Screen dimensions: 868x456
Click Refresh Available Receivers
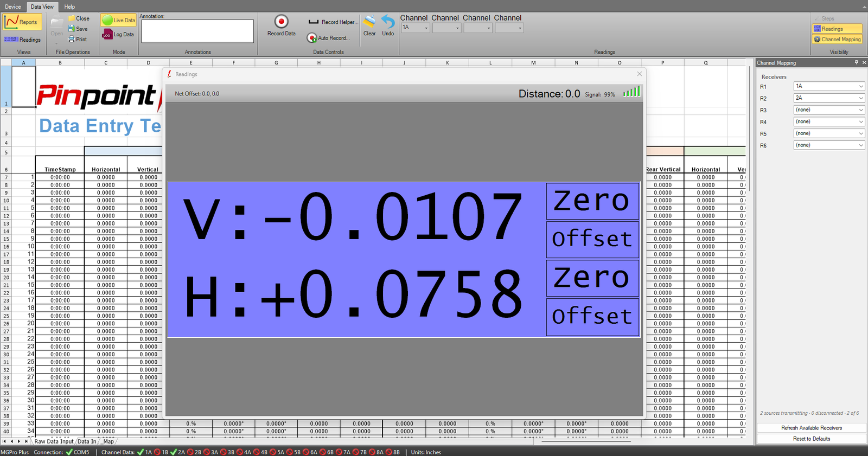click(x=812, y=428)
